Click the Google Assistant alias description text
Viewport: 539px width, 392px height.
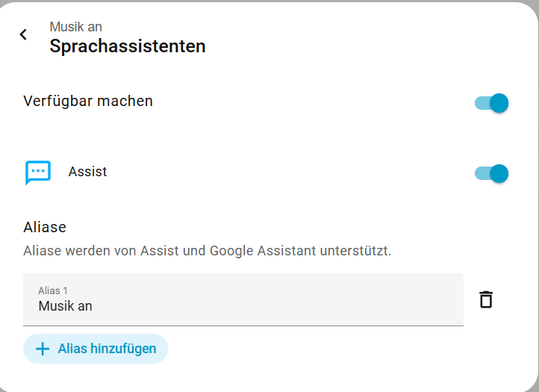(x=208, y=251)
